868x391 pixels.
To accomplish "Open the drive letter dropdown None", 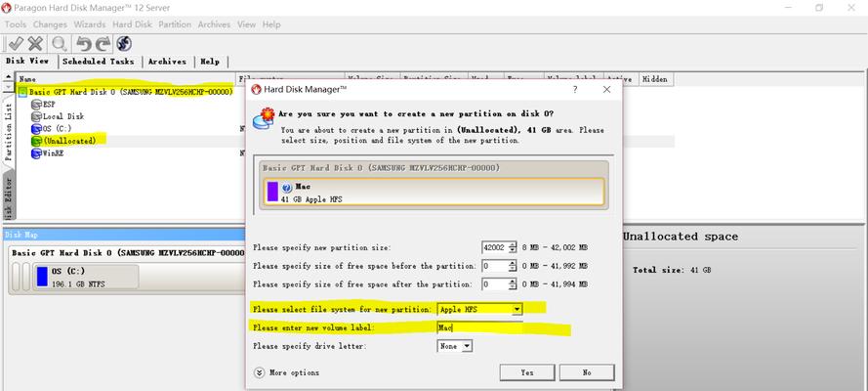I will [x=467, y=346].
